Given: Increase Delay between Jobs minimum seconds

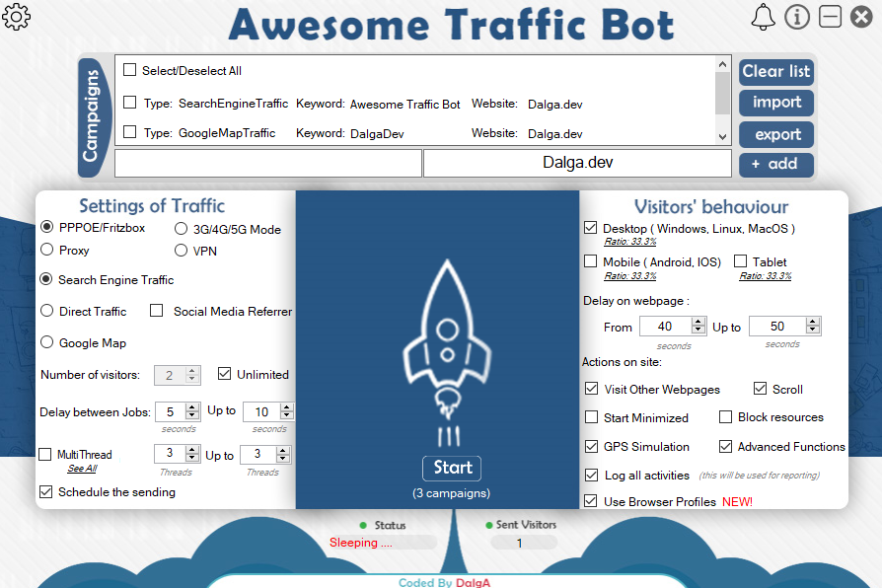Looking at the screenshot, I should click(x=191, y=407).
